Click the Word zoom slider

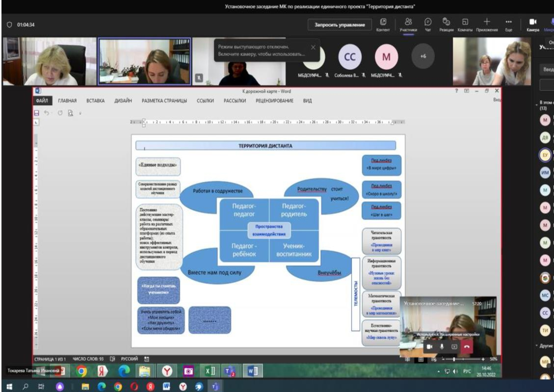[463, 359]
